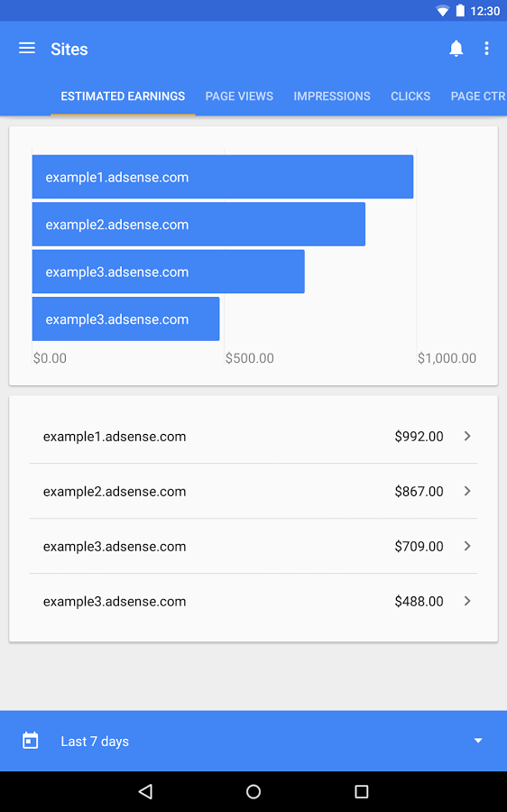Select the example2.adsense.com chart bar
This screenshot has width=507, height=812.
pos(198,225)
